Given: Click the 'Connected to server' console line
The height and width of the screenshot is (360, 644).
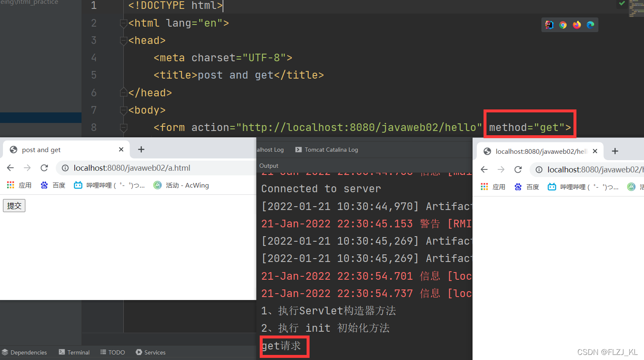Looking at the screenshot, I should coord(321,189).
